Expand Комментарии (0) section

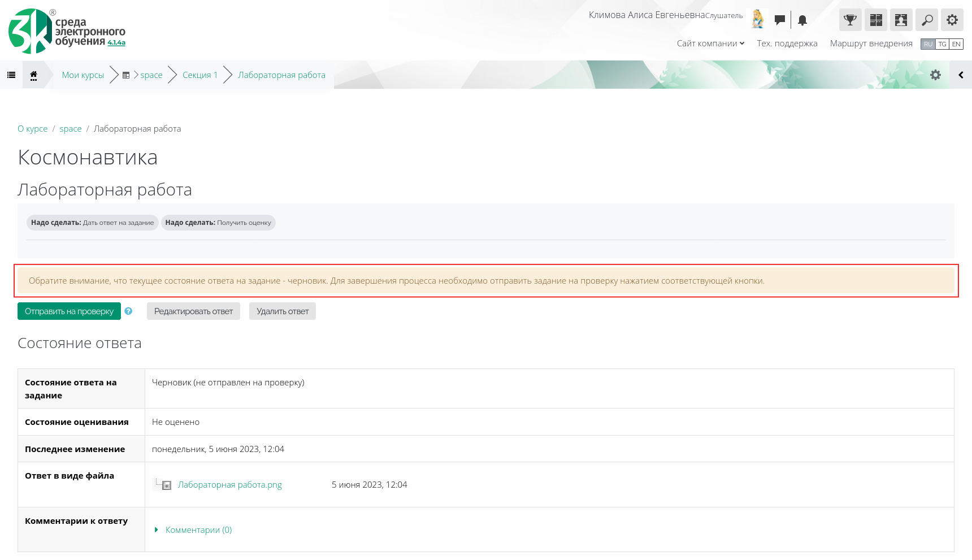click(x=198, y=530)
